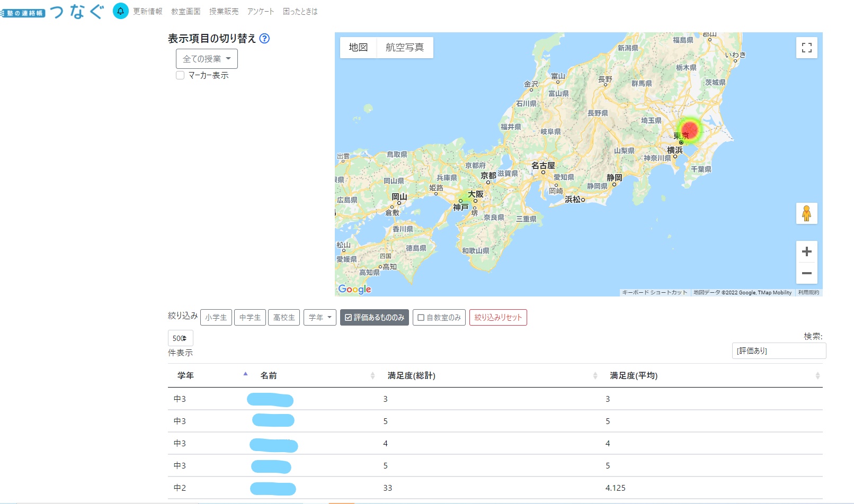Toggle 自教室のみ filter

click(x=439, y=318)
